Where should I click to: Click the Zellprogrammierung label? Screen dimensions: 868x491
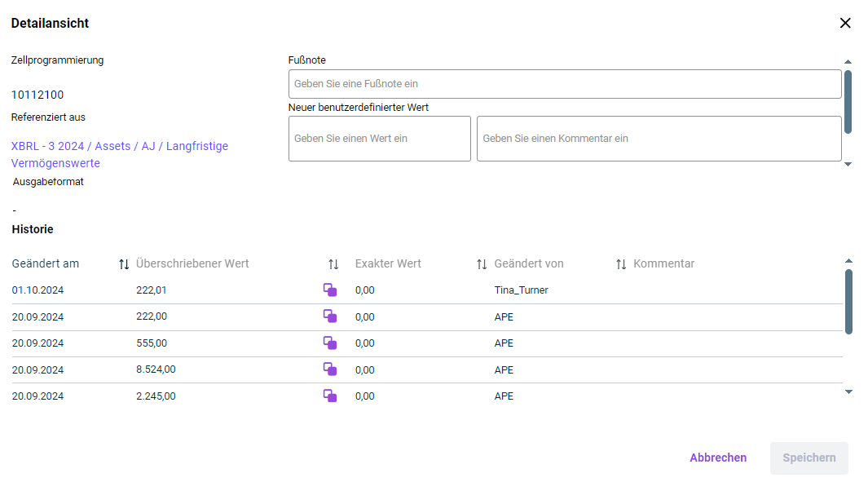pyautogui.click(x=57, y=60)
